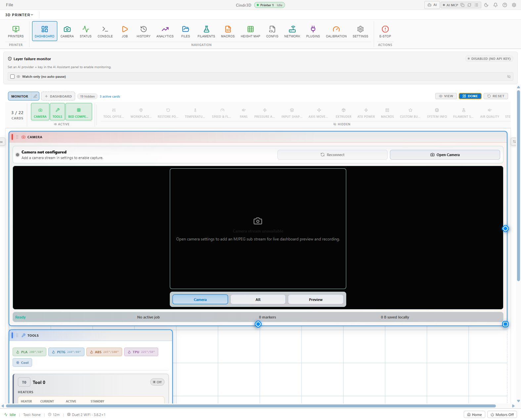Viewport: 521px width, 420px height.
Task: Click the Cool down preset
Action: click(x=22, y=362)
